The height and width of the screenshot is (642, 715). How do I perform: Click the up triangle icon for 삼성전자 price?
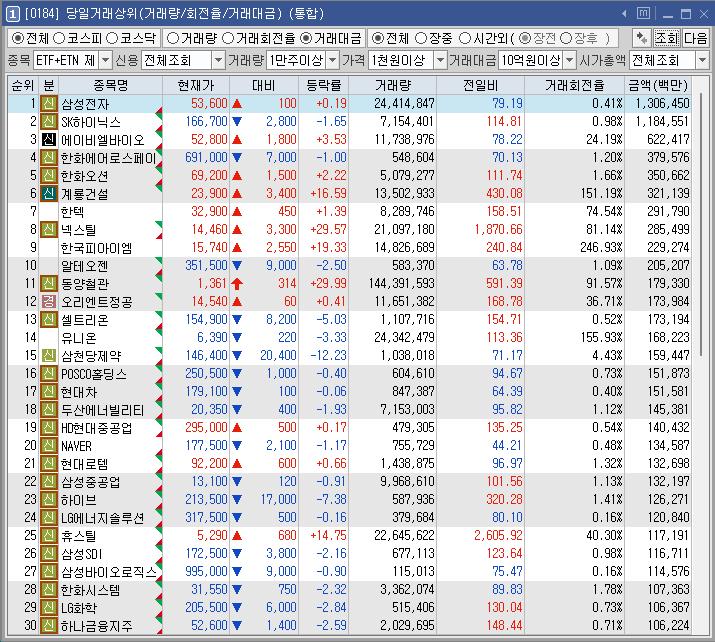pos(237,104)
